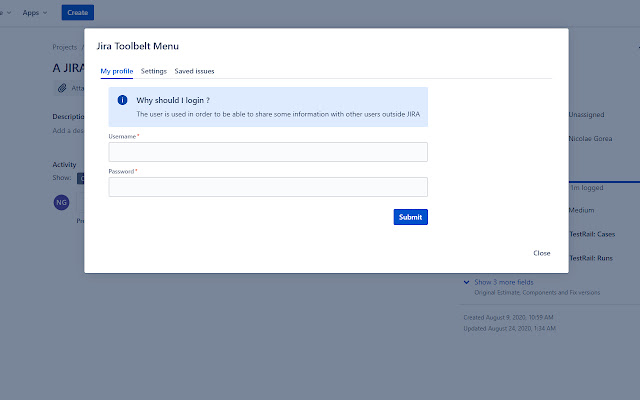This screenshot has width=640, height=400.
Task: Click the paperclip attach icon
Action: 62,88
